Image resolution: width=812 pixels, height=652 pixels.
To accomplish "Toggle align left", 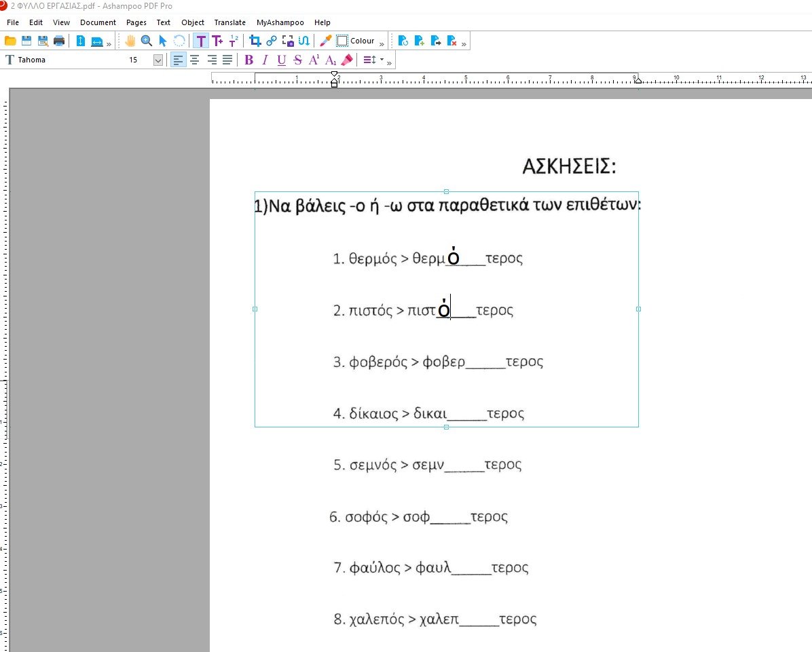I will 178,60.
